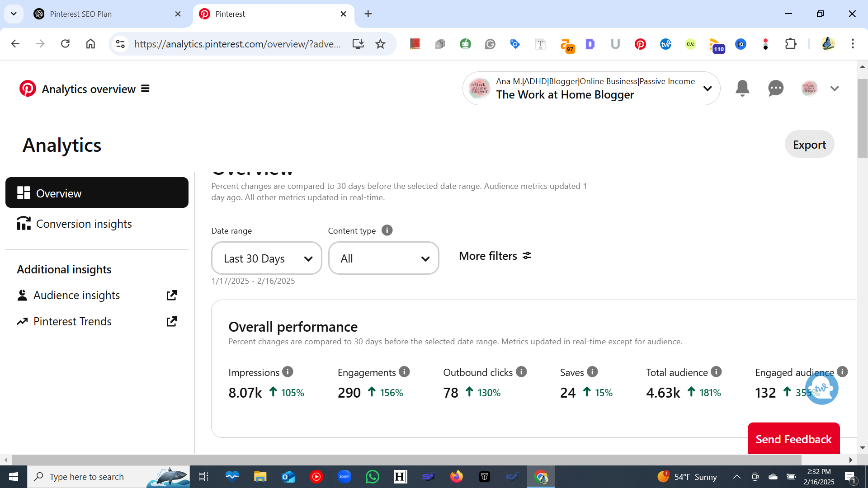Viewport: 868px width, 488px height.
Task: Expand the business account switcher dropdown
Action: (x=707, y=89)
